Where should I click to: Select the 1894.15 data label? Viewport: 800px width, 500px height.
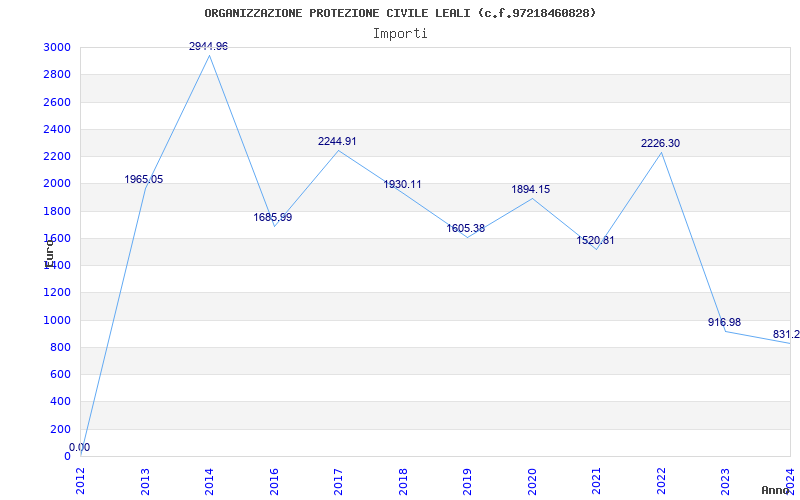[x=531, y=189]
